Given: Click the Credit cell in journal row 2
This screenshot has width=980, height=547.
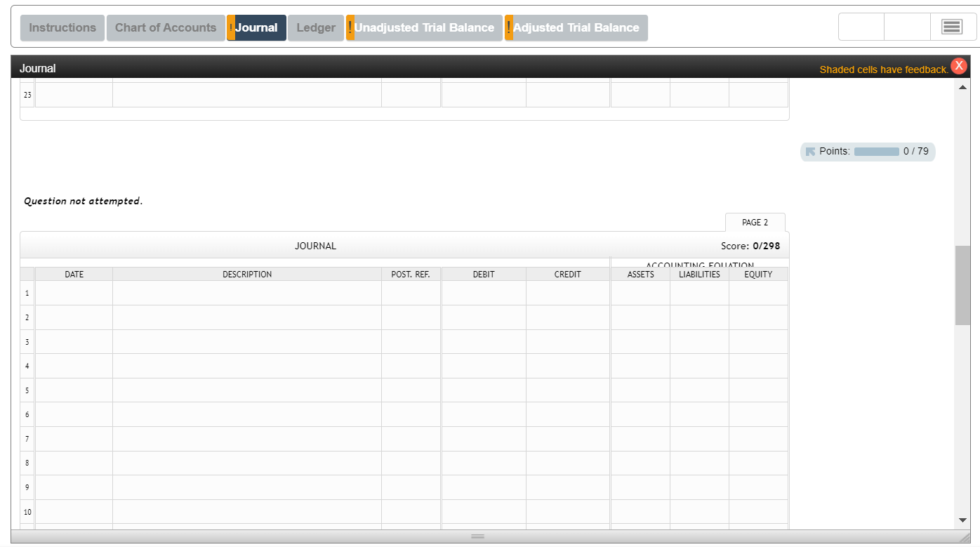Looking at the screenshot, I should pyautogui.click(x=568, y=317).
